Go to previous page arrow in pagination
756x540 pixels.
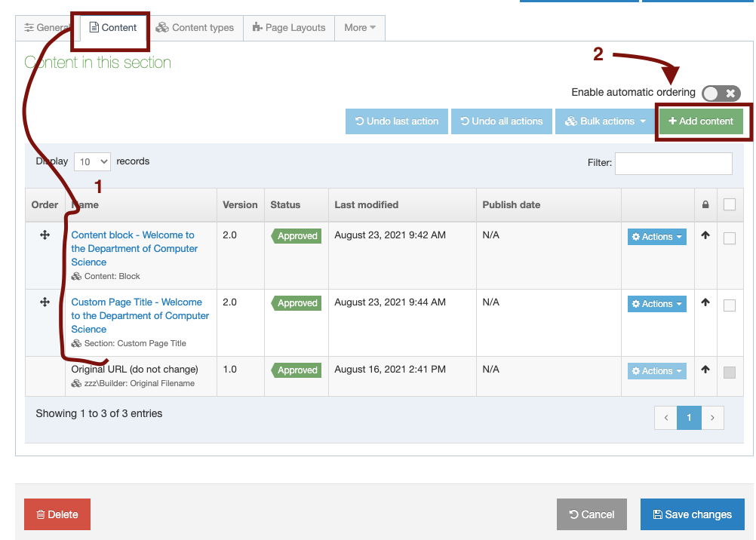tap(665, 417)
